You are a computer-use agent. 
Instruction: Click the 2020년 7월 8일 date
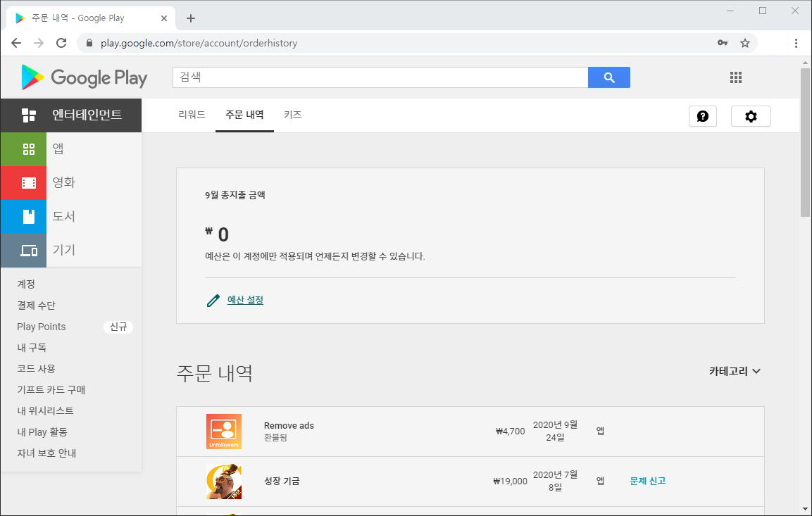pos(555,482)
